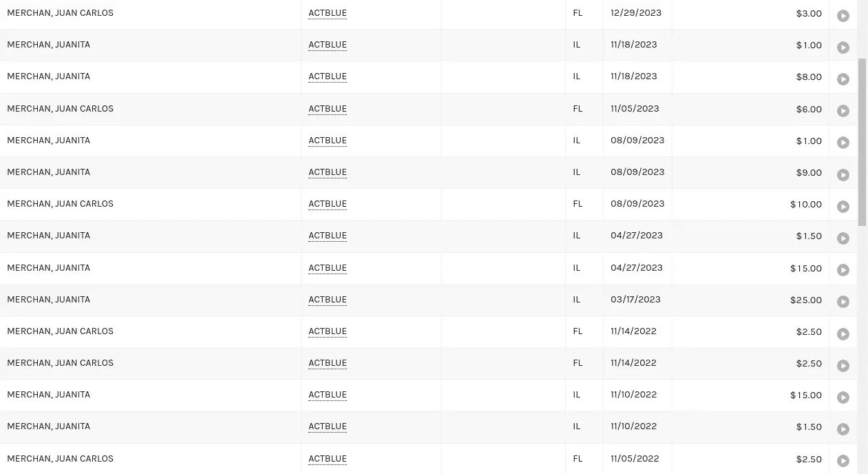The height and width of the screenshot is (474, 868).
Task: Open ACTBLUE link for $10.00 contribution
Action: point(328,204)
